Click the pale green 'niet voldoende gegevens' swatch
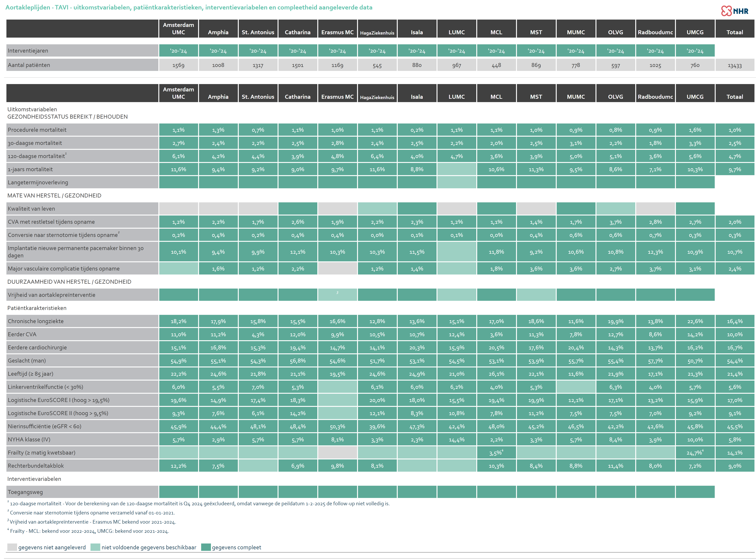Viewport: 756px width, 560px height. (95, 547)
